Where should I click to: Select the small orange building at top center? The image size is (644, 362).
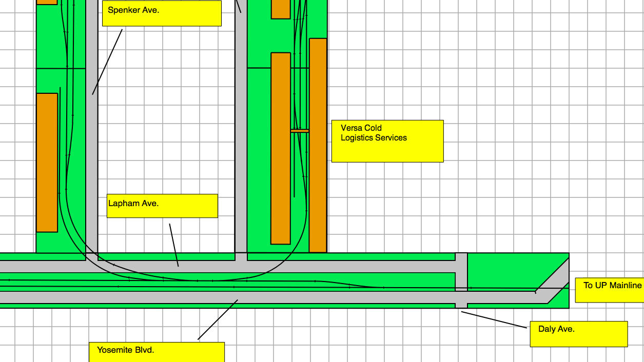281,9
